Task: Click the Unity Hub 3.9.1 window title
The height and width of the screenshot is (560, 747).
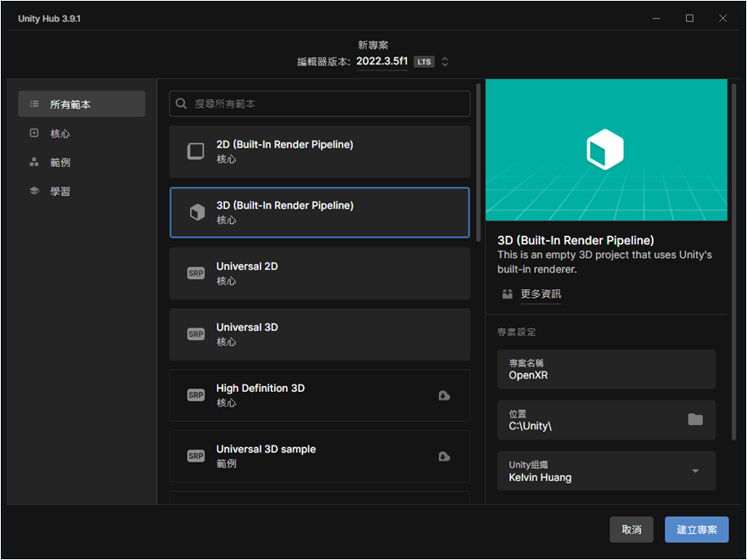Action: coord(49,19)
